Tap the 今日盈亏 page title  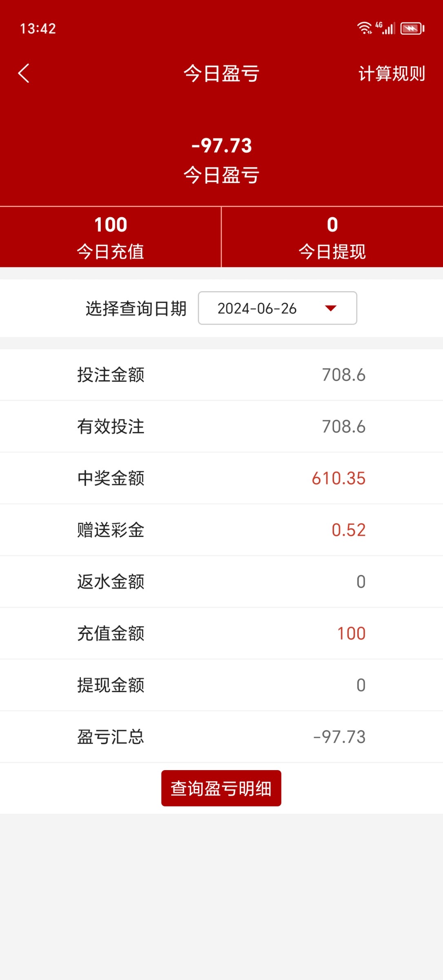pos(221,74)
